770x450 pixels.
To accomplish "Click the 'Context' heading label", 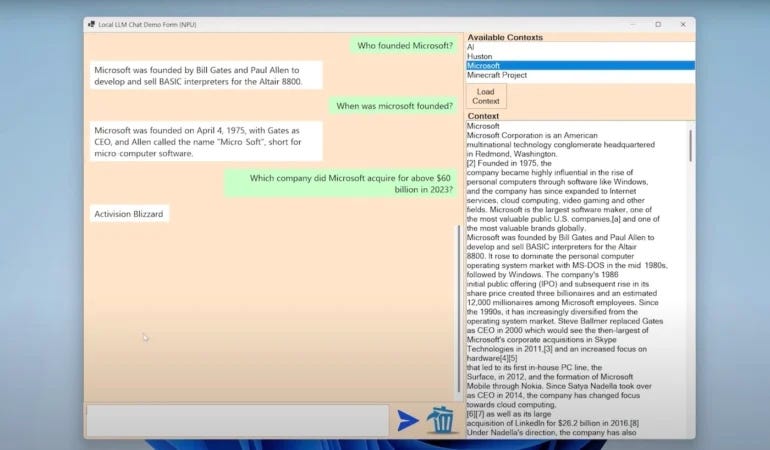I will point(483,116).
